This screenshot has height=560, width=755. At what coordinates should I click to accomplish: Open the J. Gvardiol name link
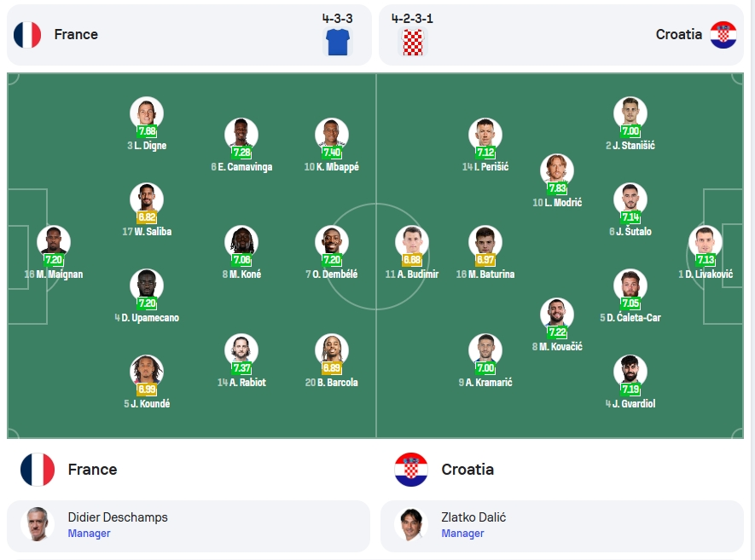(630, 404)
